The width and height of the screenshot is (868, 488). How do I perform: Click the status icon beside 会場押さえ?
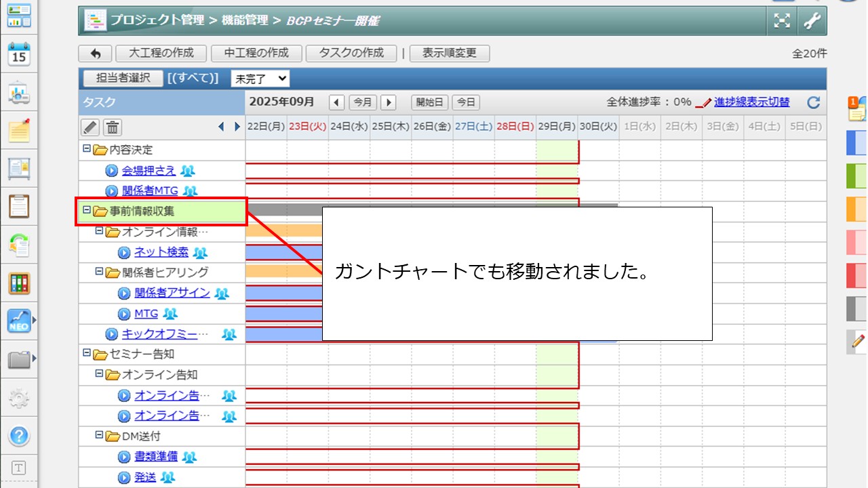coord(112,171)
